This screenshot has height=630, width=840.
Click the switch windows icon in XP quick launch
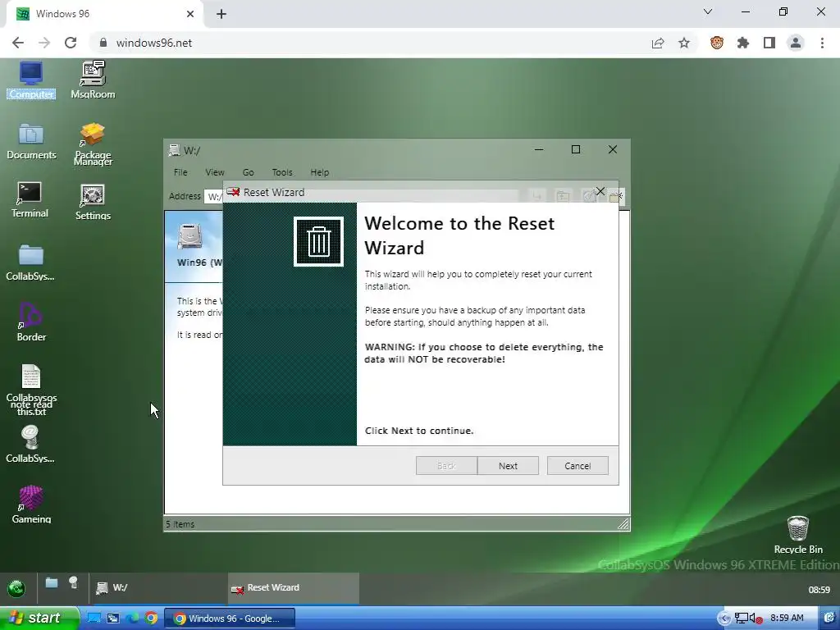click(x=113, y=619)
